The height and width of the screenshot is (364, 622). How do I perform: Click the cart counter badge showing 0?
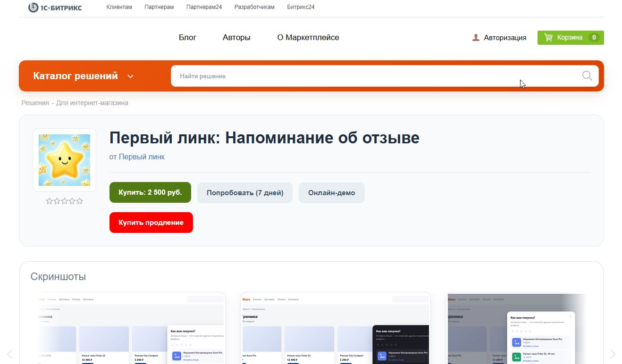(x=594, y=38)
